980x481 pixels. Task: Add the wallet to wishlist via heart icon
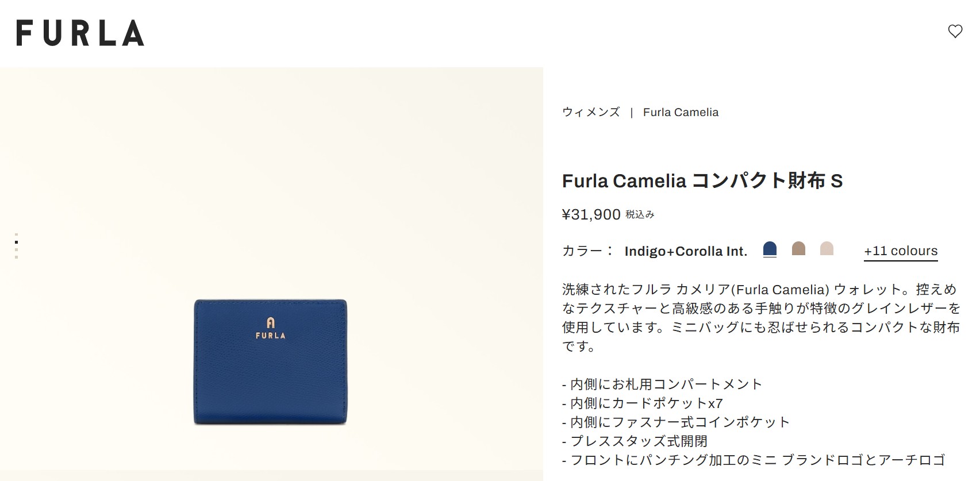pyautogui.click(x=955, y=32)
